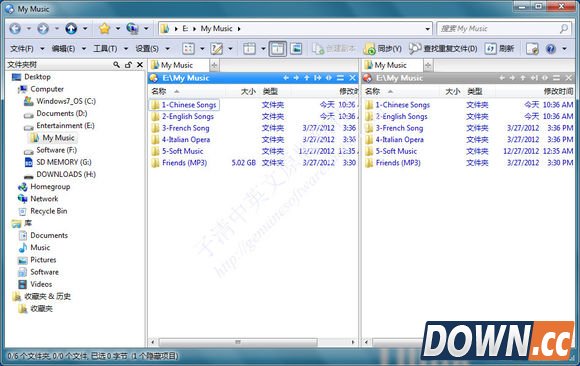Viewport: 580px width, 366px height.
Task: Open the 编辑(E) menu
Action: point(63,48)
